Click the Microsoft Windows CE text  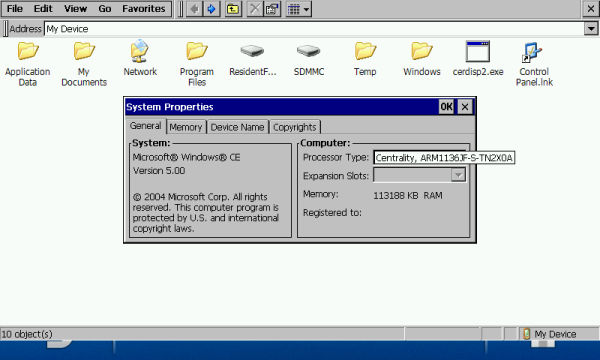[186, 157]
